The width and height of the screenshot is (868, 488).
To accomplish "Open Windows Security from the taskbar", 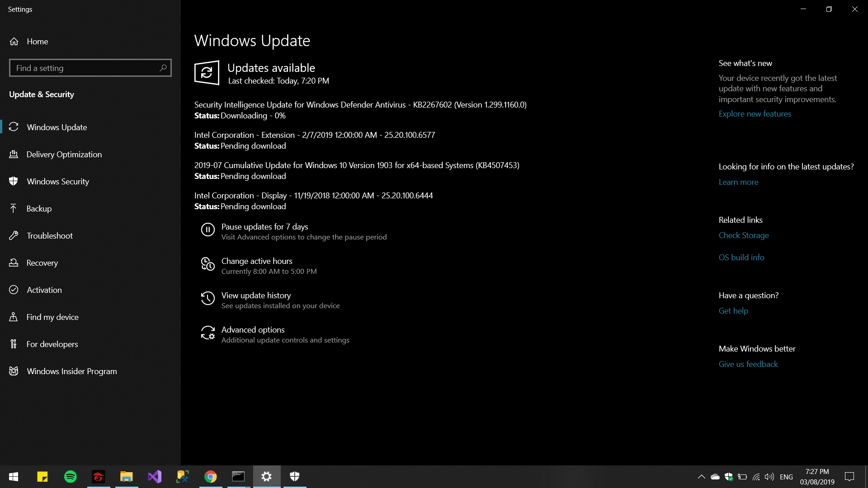I will pyautogui.click(x=295, y=477).
